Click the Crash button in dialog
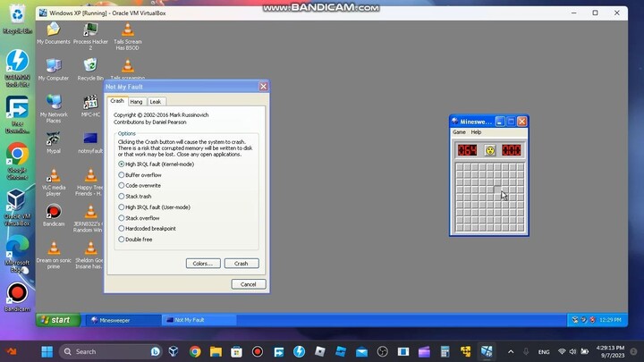This screenshot has width=644, height=362. (241, 264)
